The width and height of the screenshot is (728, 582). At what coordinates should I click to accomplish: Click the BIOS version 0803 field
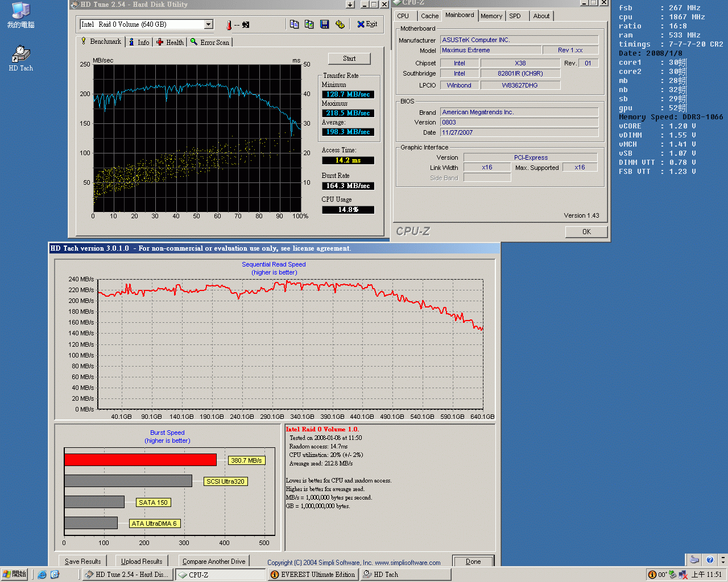[x=519, y=122]
